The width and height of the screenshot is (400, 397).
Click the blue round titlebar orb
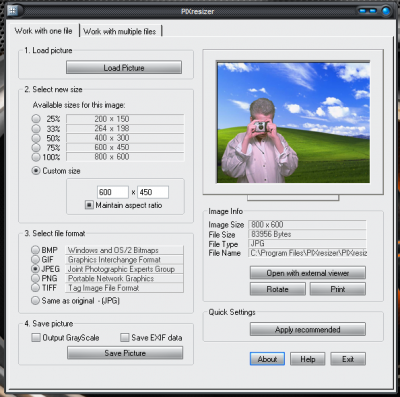tap(386, 11)
